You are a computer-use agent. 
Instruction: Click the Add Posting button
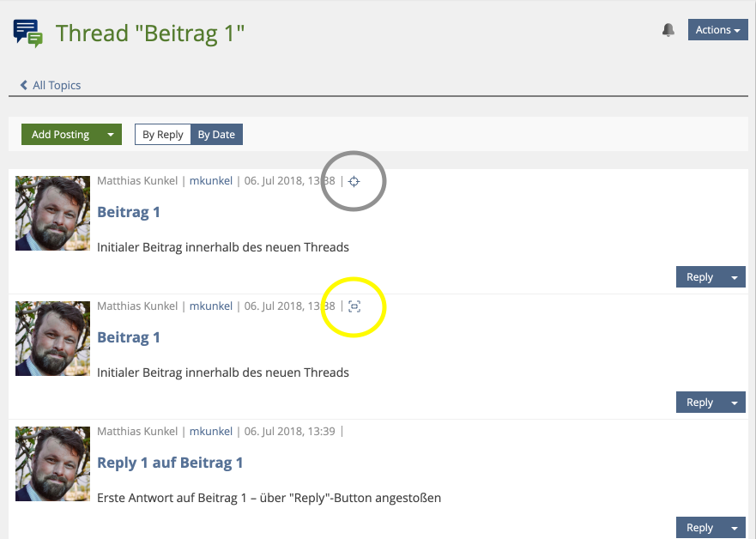pos(60,135)
